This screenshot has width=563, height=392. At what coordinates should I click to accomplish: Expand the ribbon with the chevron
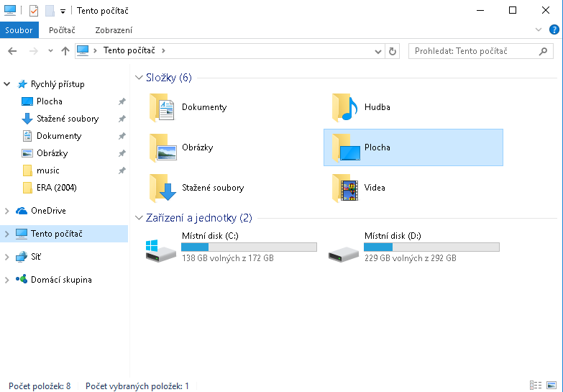point(539,29)
